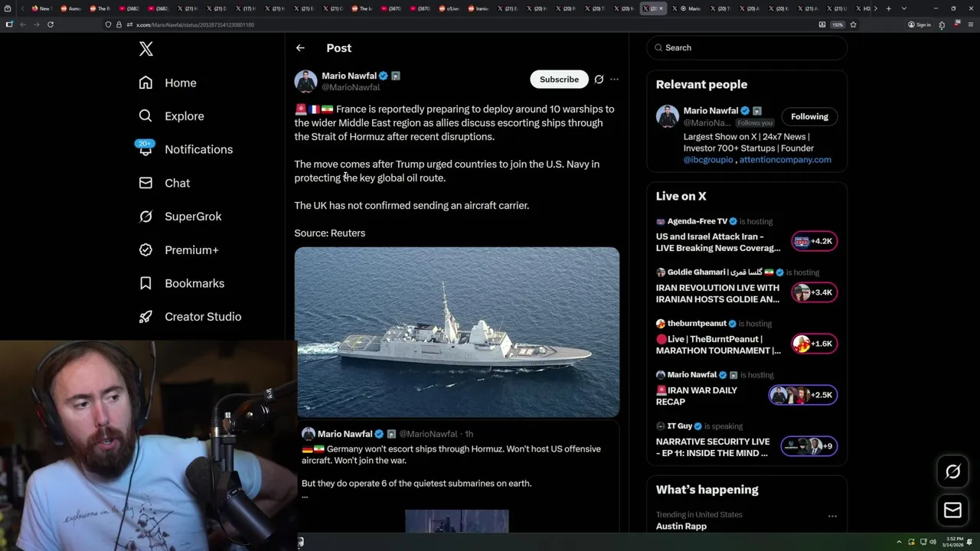This screenshot has height=551, width=980.
Task: Open the post's three-dot more menu
Action: pyautogui.click(x=614, y=80)
